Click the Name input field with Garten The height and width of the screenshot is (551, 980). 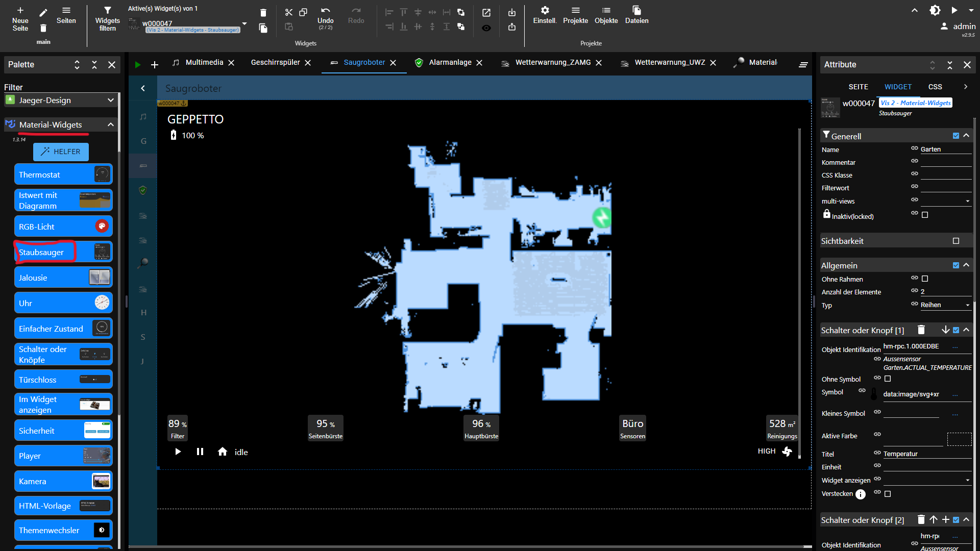coord(946,149)
